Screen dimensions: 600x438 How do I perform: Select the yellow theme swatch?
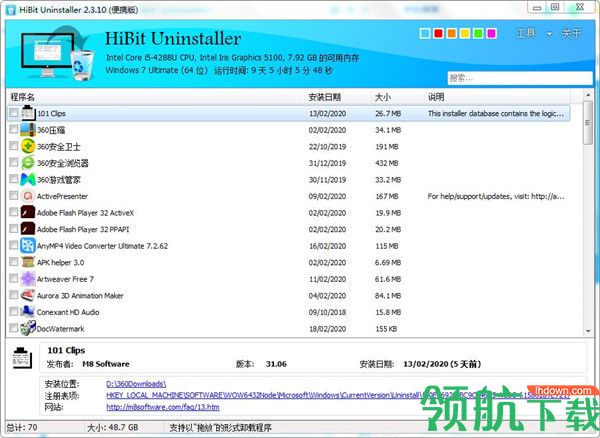point(465,34)
